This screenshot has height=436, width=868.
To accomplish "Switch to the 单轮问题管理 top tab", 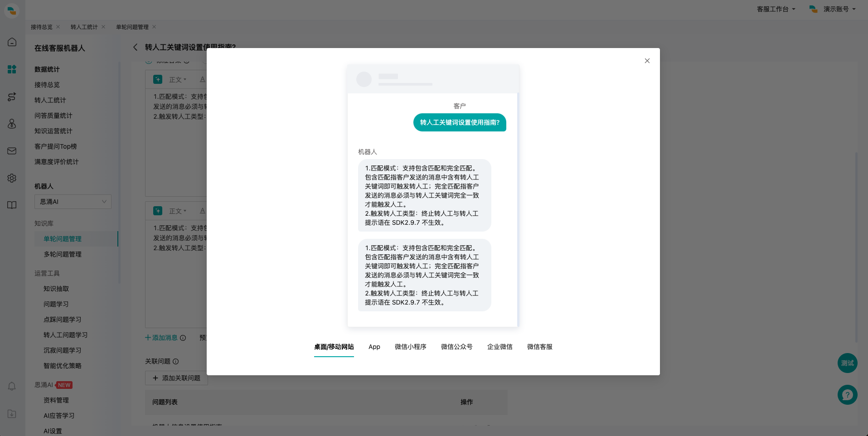I will coord(132,27).
